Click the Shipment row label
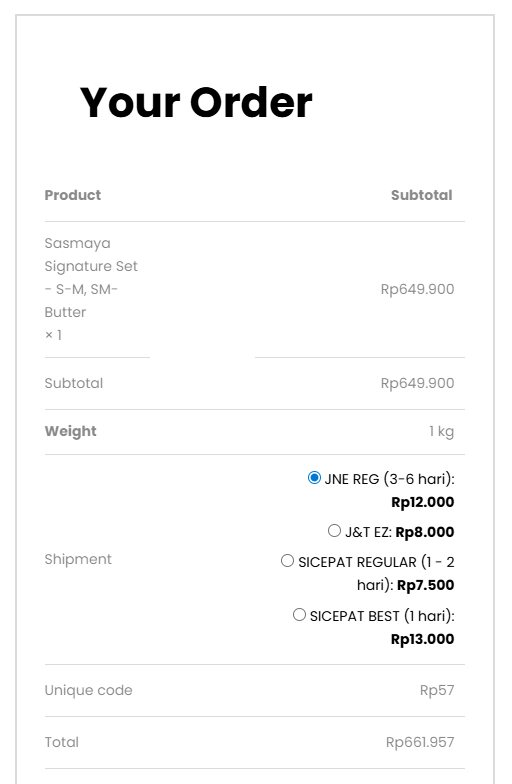The width and height of the screenshot is (512, 784). pyautogui.click(x=78, y=559)
